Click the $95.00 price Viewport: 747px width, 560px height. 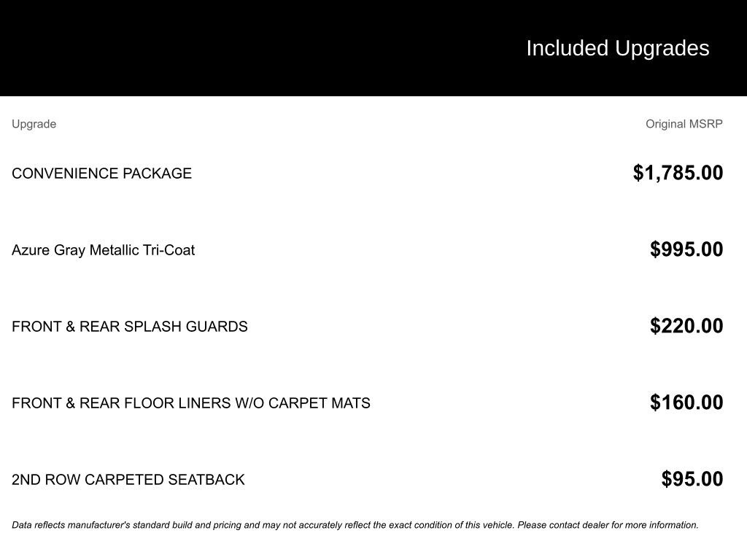(x=692, y=479)
